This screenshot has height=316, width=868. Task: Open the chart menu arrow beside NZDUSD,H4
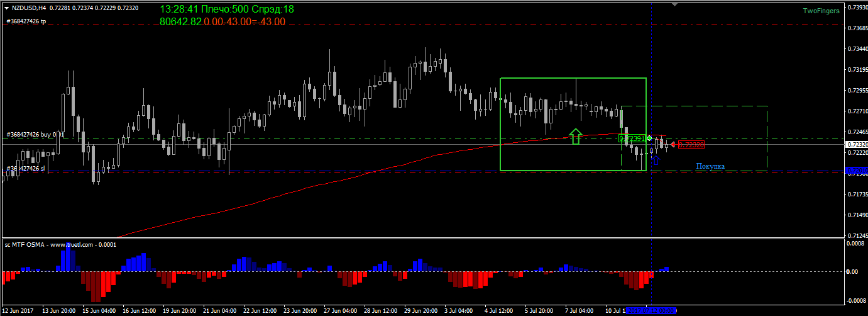[x=6, y=8]
